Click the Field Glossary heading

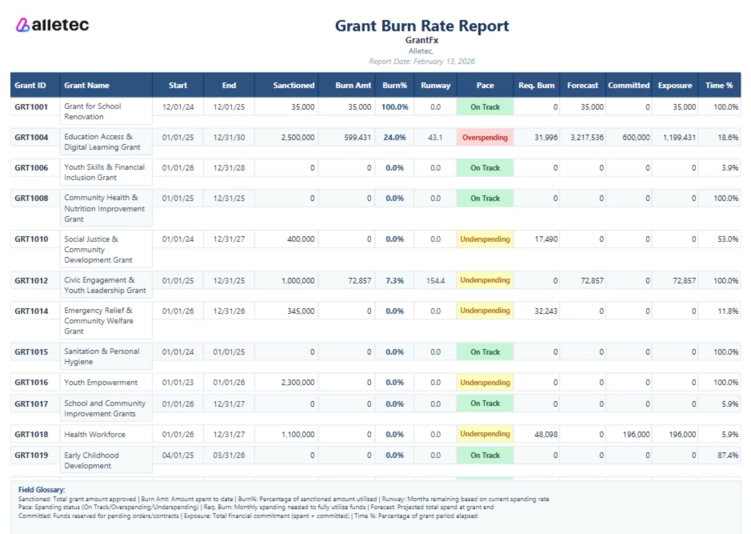[x=42, y=489]
